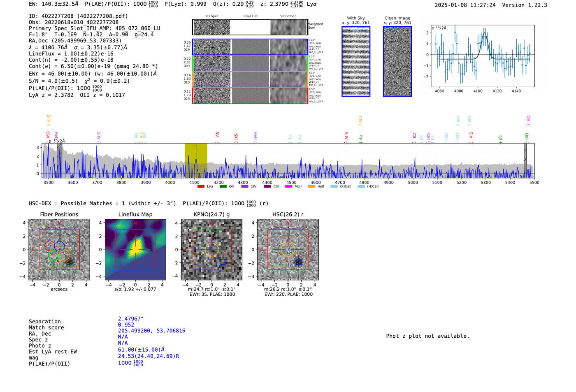Viewport: 576px width, 392px height.
Task: Click the 2025-01-08 11:27:24 timestamp
Action: [465, 5]
